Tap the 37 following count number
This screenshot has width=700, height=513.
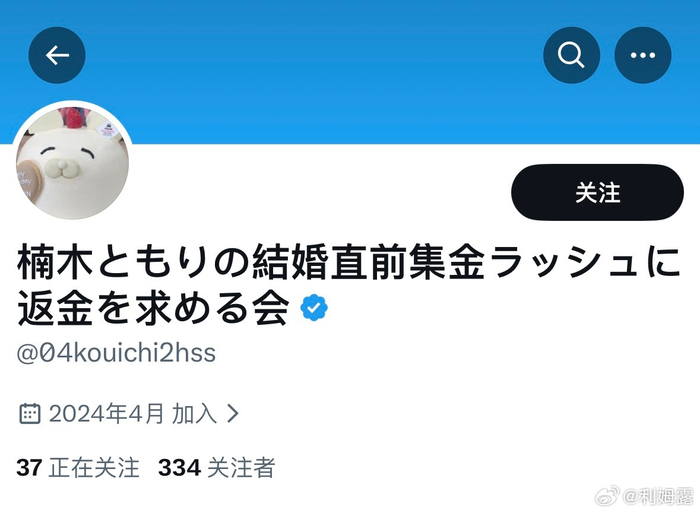click(x=29, y=468)
